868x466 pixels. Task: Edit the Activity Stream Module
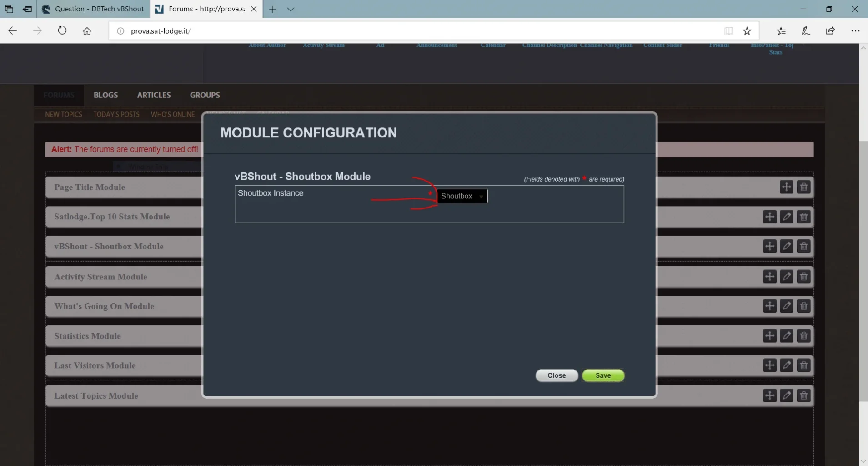(x=786, y=276)
